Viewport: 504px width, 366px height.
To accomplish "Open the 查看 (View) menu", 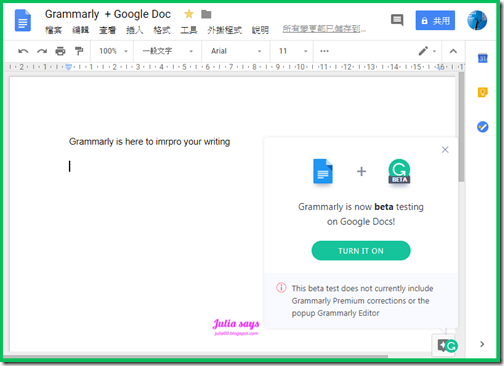I will 107,30.
